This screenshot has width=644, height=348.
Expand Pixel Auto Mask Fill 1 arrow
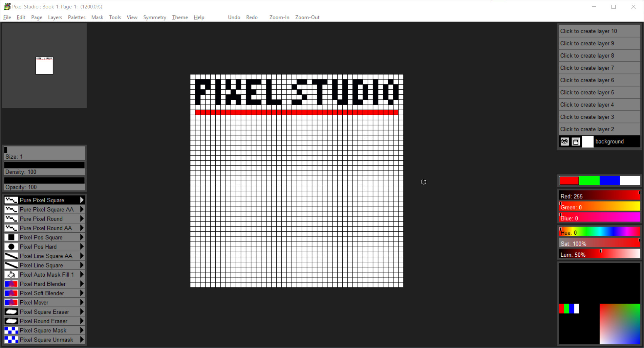click(82, 275)
